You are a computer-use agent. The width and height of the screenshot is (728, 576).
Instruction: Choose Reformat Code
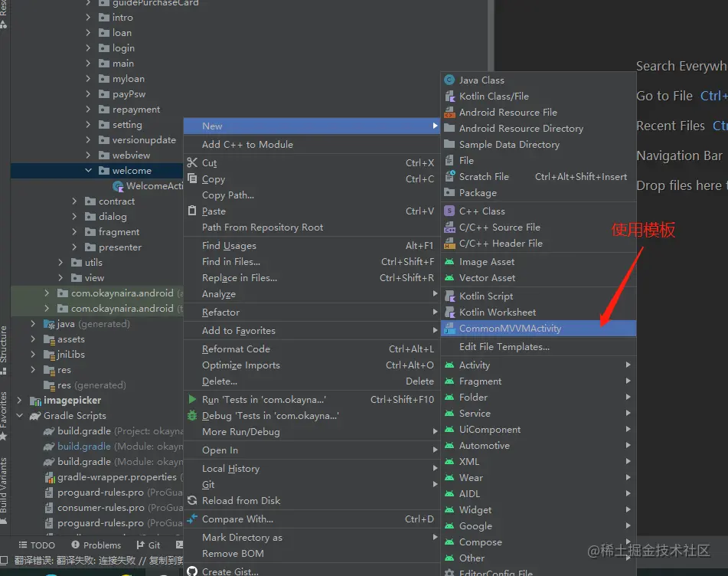point(312,349)
